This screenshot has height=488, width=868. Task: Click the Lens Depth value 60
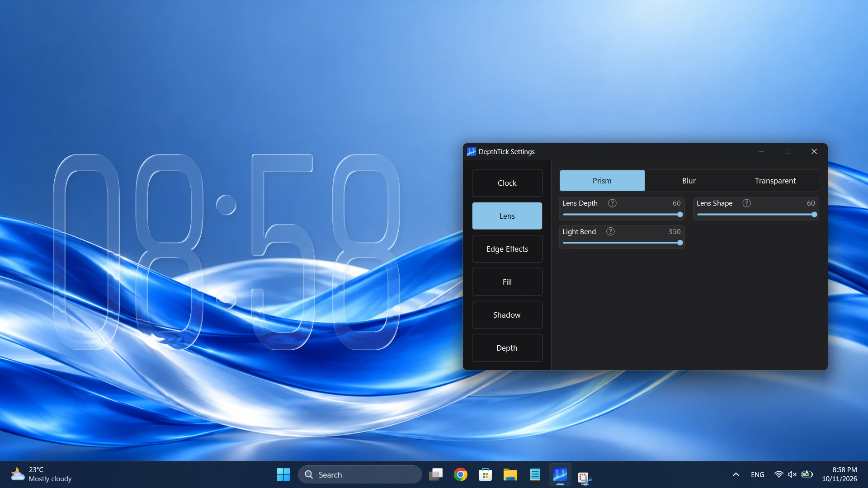point(676,203)
